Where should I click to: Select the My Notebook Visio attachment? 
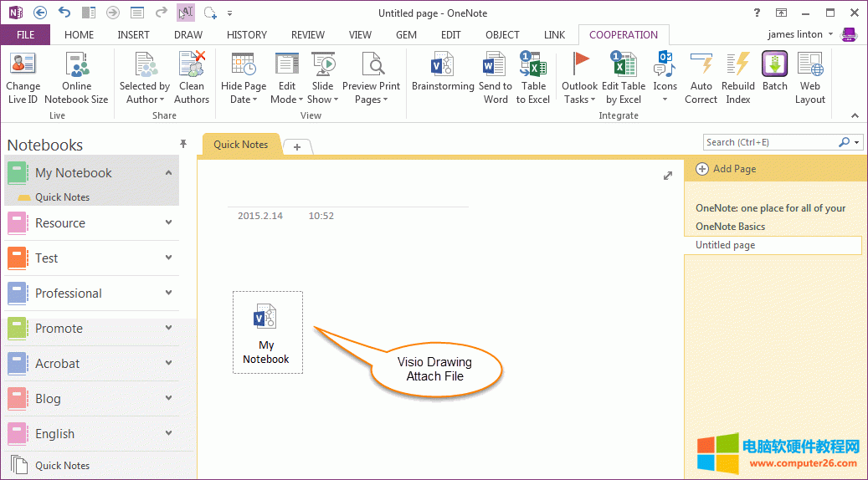(x=267, y=332)
